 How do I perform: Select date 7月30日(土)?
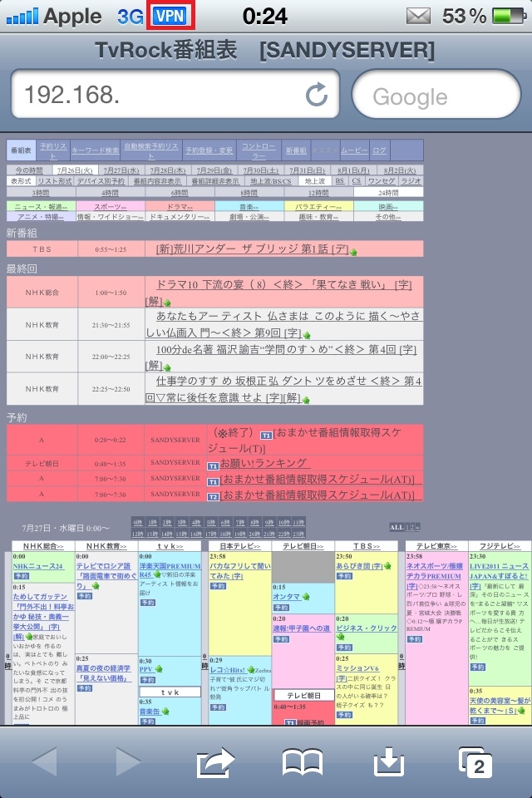coord(261,170)
